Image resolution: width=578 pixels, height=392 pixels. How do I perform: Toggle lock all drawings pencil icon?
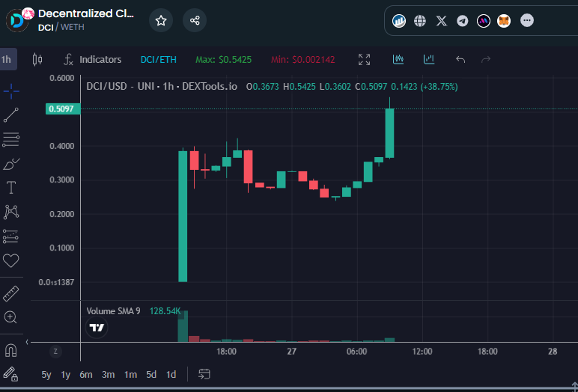click(11, 373)
